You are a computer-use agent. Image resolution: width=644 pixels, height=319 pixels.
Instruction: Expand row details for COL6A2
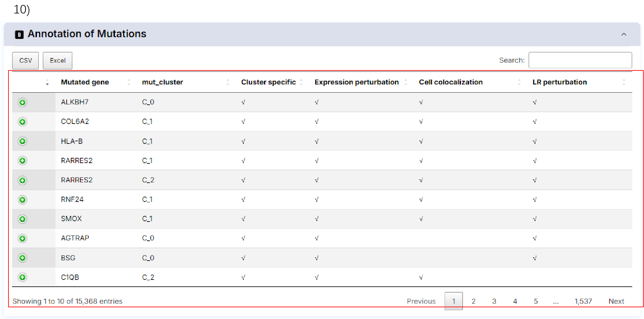tap(22, 122)
